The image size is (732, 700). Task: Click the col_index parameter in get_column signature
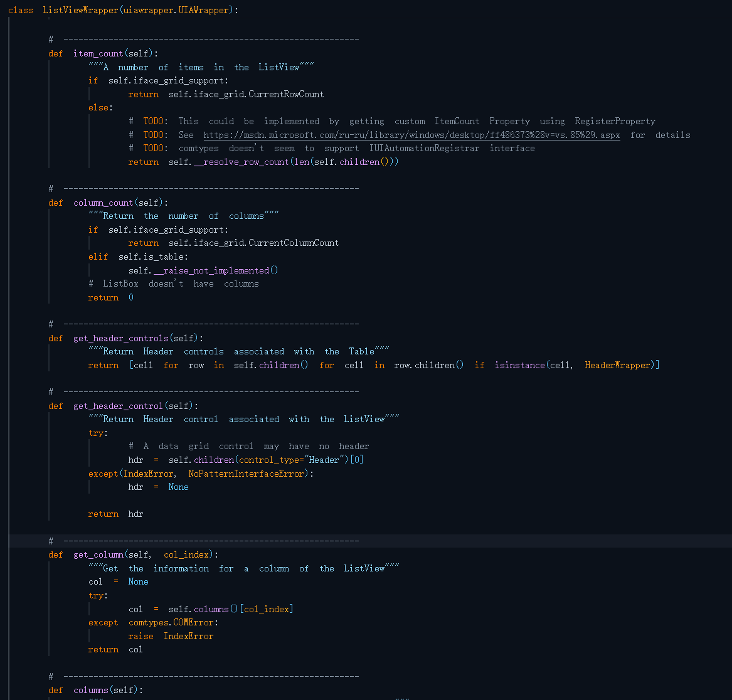(x=186, y=554)
